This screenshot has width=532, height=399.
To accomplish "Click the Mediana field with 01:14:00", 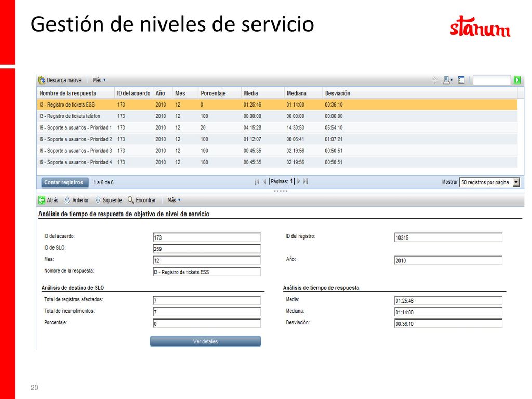I will click(448, 312).
